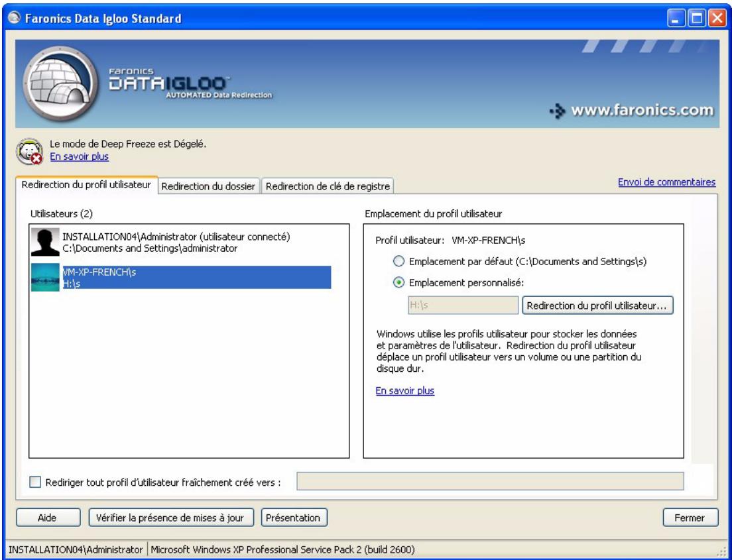Maximize the Data Igloo window

pos(696,19)
